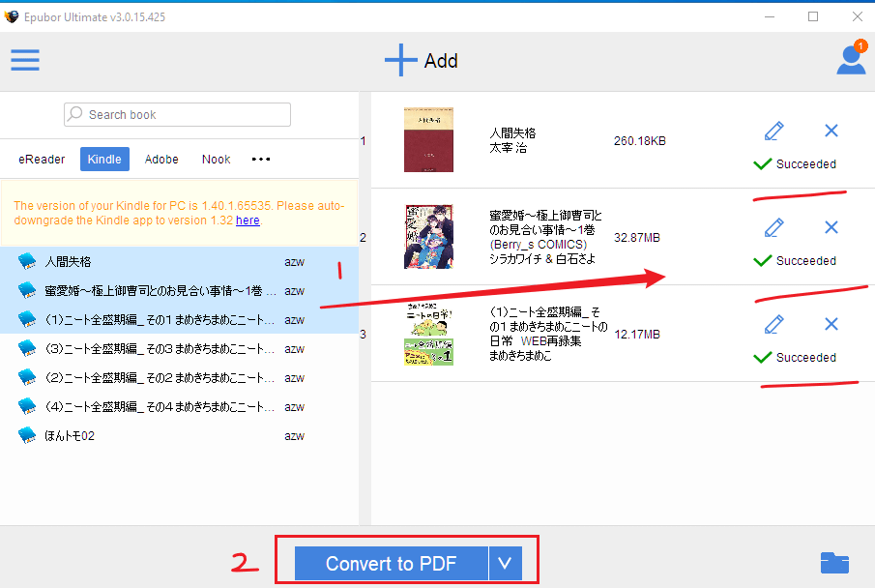Select (4)ニート全盛期編 row in library
Viewport: 875px width, 588px height.
pos(179,406)
